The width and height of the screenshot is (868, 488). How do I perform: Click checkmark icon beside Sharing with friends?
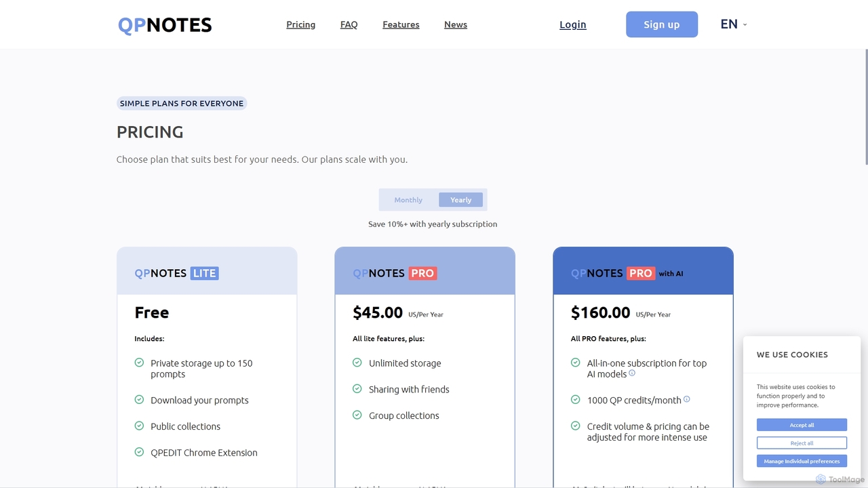tap(357, 388)
